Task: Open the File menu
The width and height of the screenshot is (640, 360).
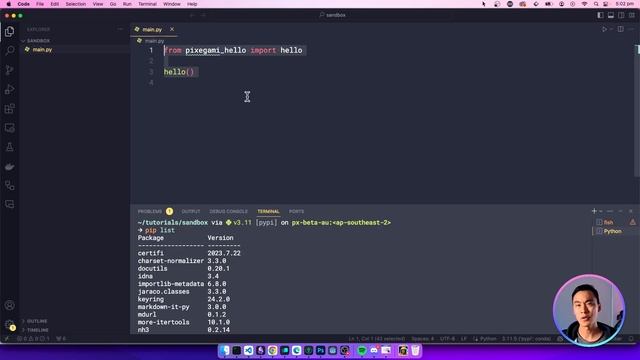Action: click(x=40, y=4)
